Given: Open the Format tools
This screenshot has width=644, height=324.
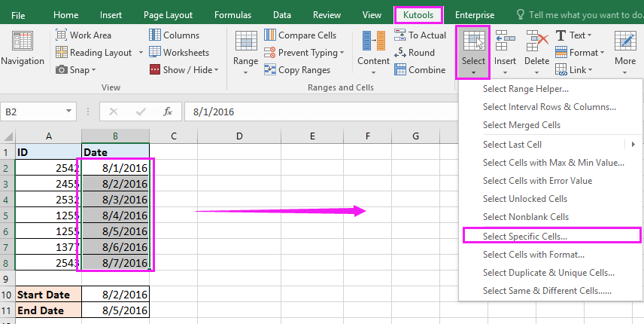Looking at the screenshot, I should (579, 53).
